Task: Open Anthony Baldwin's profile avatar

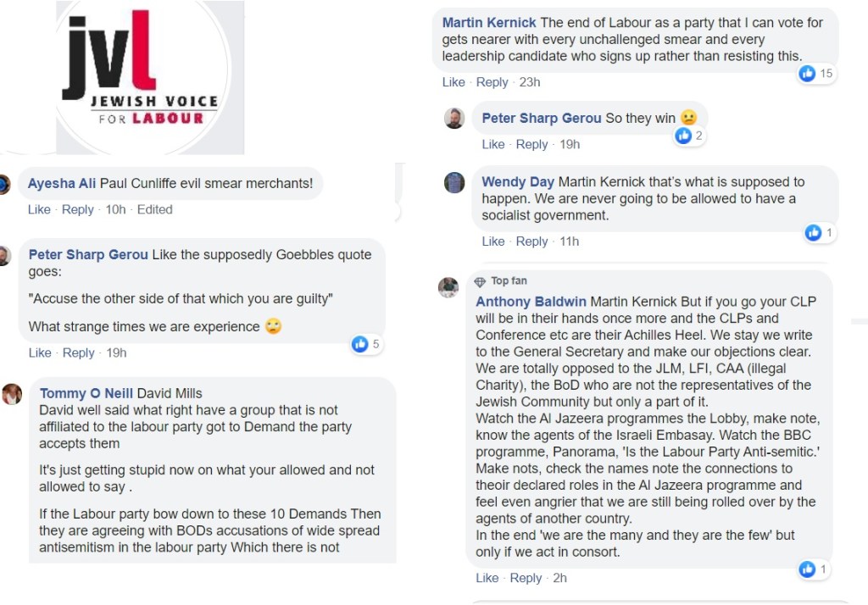Action: pyautogui.click(x=448, y=288)
